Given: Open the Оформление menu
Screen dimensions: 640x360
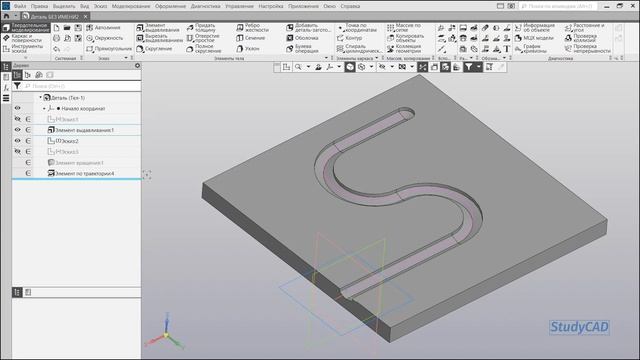Looking at the screenshot, I should [171, 6].
